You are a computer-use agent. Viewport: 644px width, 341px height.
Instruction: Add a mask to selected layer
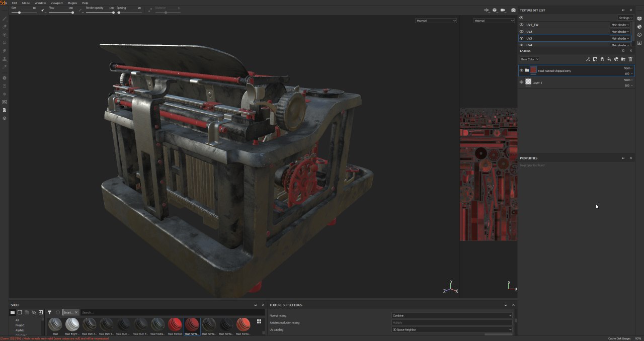pyautogui.click(x=595, y=59)
